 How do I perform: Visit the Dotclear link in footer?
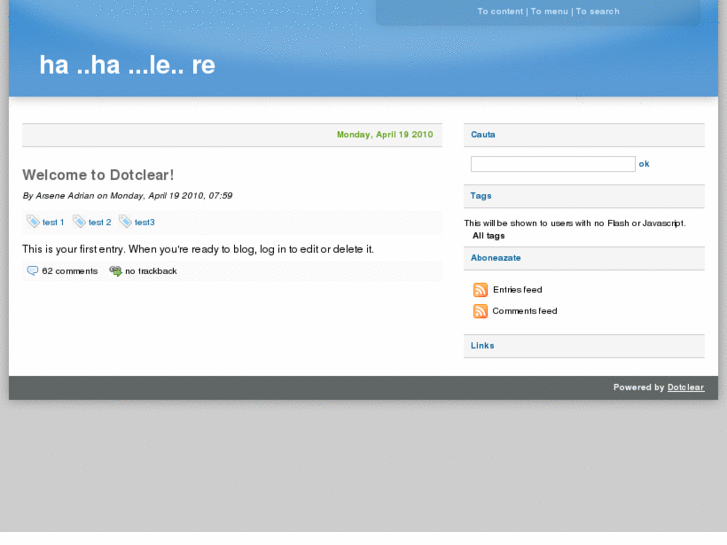click(686, 387)
